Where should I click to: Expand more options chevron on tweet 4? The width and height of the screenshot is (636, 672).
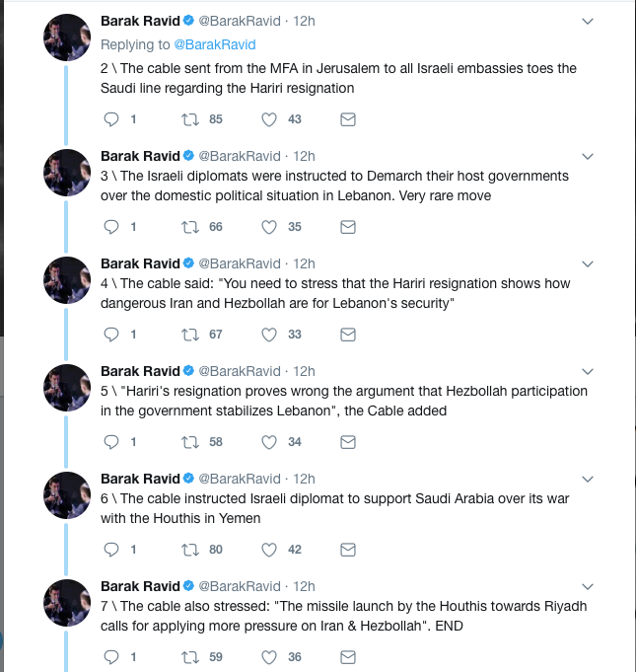(x=589, y=264)
